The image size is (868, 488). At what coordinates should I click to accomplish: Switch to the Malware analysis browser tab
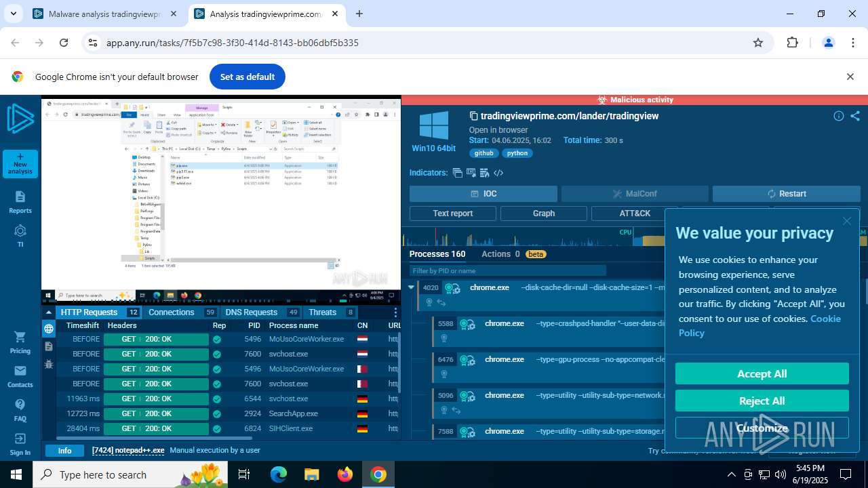[x=105, y=14]
